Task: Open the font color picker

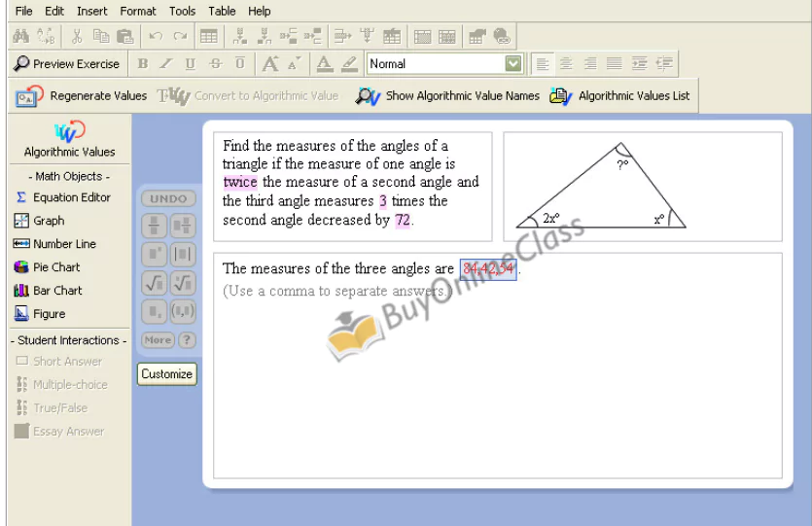Action: (x=325, y=64)
